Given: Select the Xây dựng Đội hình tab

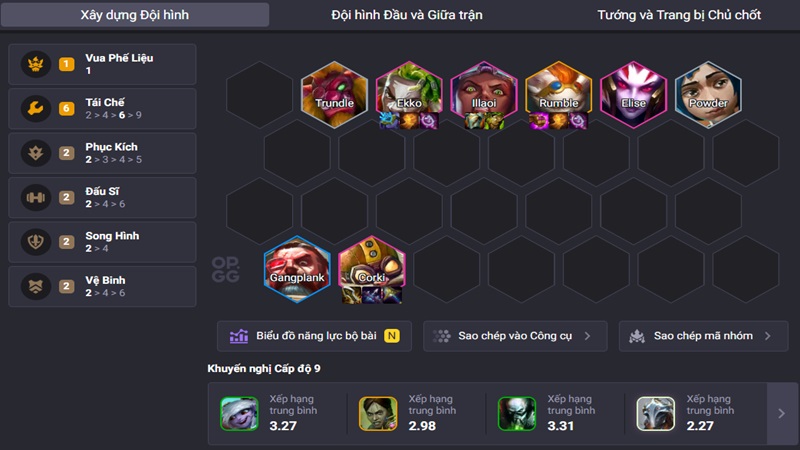Looking at the screenshot, I should [135, 15].
